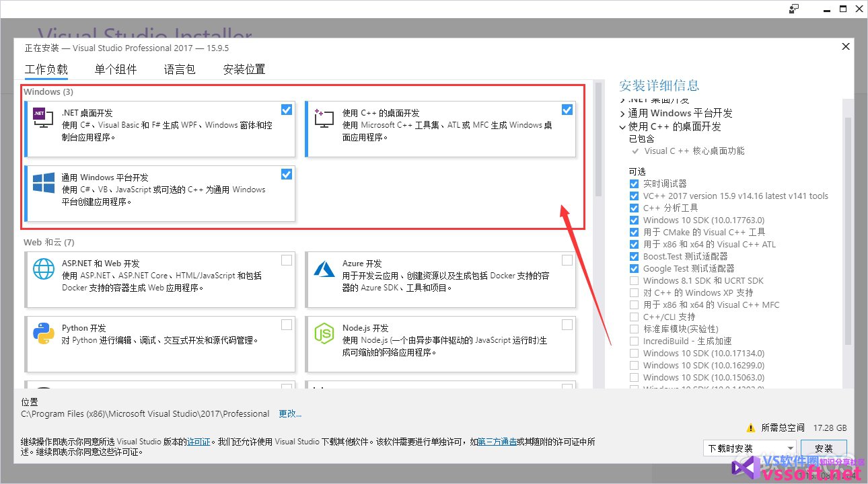Click the Python development logo icon
868x484 pixels.
[x=44, y=333]
